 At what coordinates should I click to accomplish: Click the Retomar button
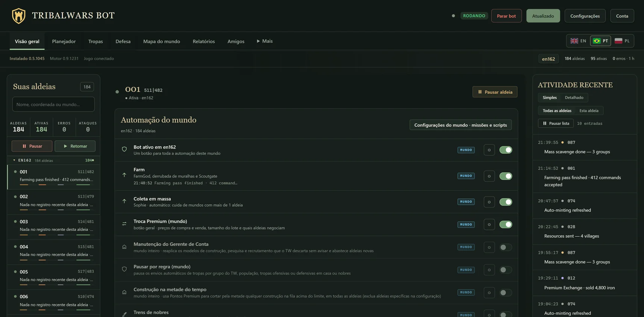point(75,146)
